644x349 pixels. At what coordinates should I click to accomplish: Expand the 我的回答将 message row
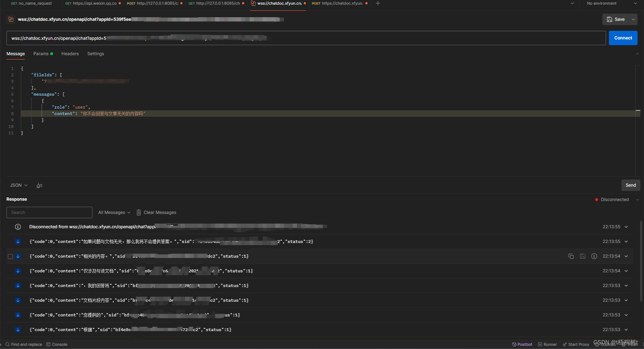point(626,286)
